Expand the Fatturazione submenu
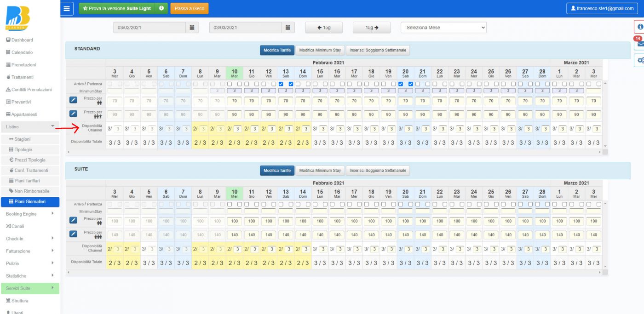This screenshot has height=314, width=644. pyautogui.click(x=30, y=251)
